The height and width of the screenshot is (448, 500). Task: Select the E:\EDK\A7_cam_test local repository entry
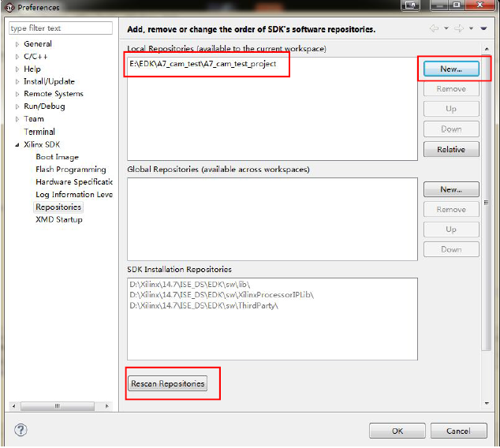203,64
